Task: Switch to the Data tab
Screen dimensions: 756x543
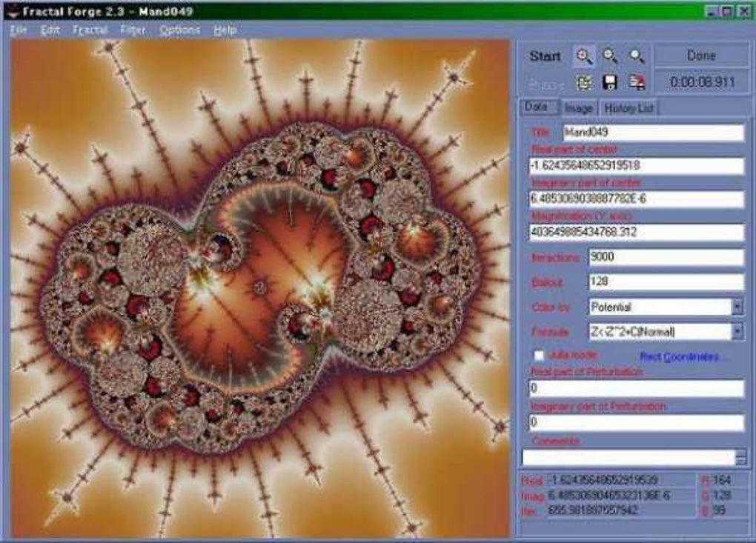Action: coord(537,107)
